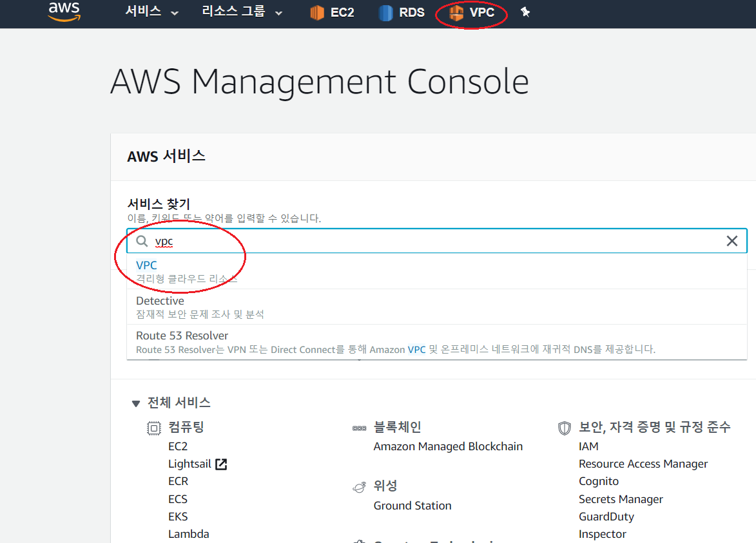Image resolution: width=756 pixels, height=543 pixels.
Task: Click Lightsail's external link icon
Action: [221, 464]
